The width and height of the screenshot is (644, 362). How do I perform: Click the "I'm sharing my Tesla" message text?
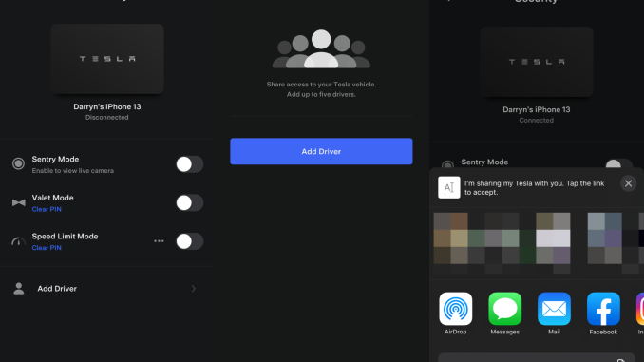point(535,188)
